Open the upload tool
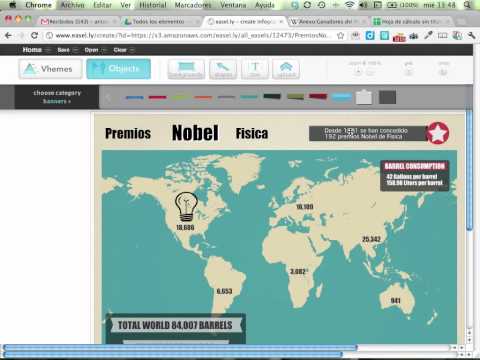The image size is (480, 360). pyautogui.click(x=286, y=69)
